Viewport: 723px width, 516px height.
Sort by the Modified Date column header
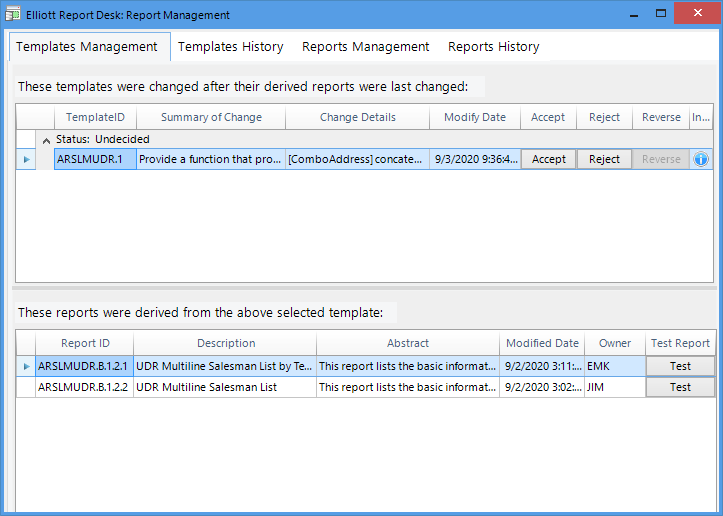pos(542,343)
